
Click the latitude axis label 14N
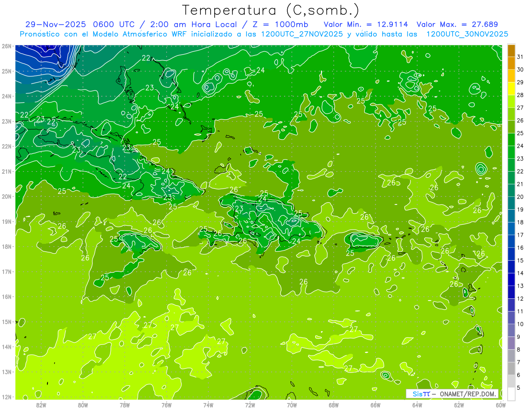point(7,347)
